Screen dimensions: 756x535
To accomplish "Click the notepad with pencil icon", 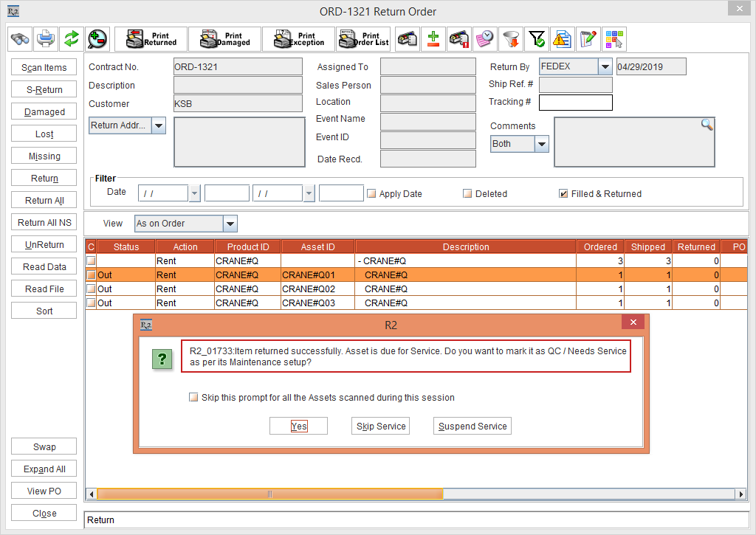I will point(588,38).
